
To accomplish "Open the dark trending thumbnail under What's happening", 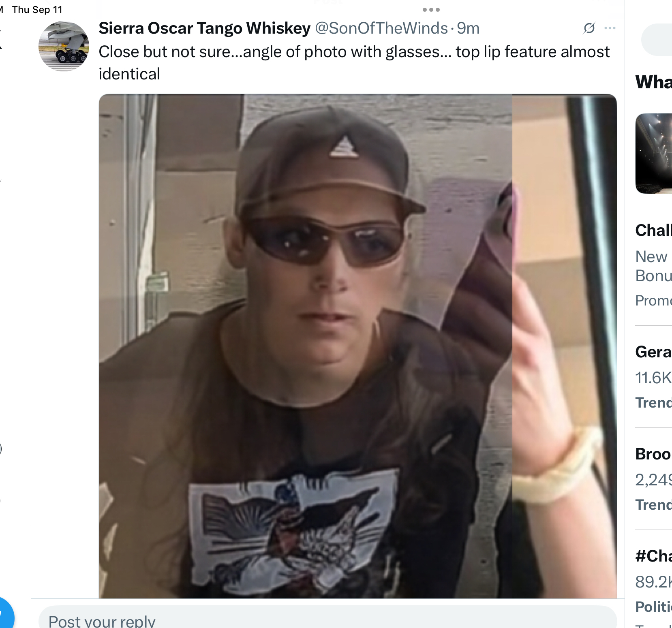I will pos(654,154).
